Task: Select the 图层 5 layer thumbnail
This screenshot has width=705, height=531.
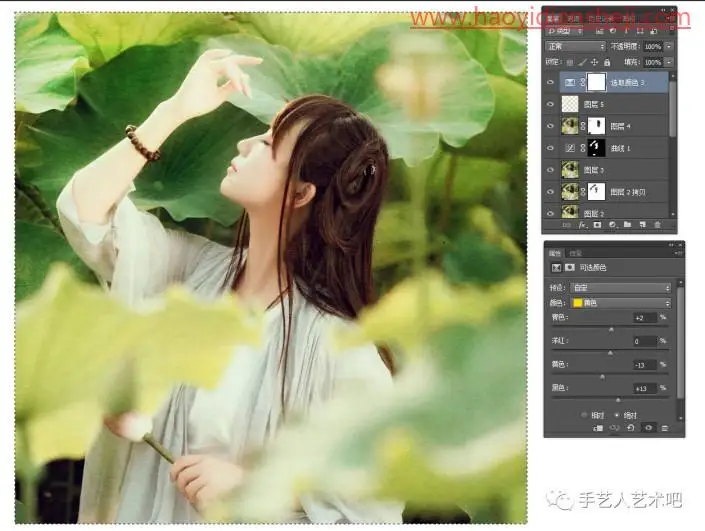Action: tap(570, 104)
